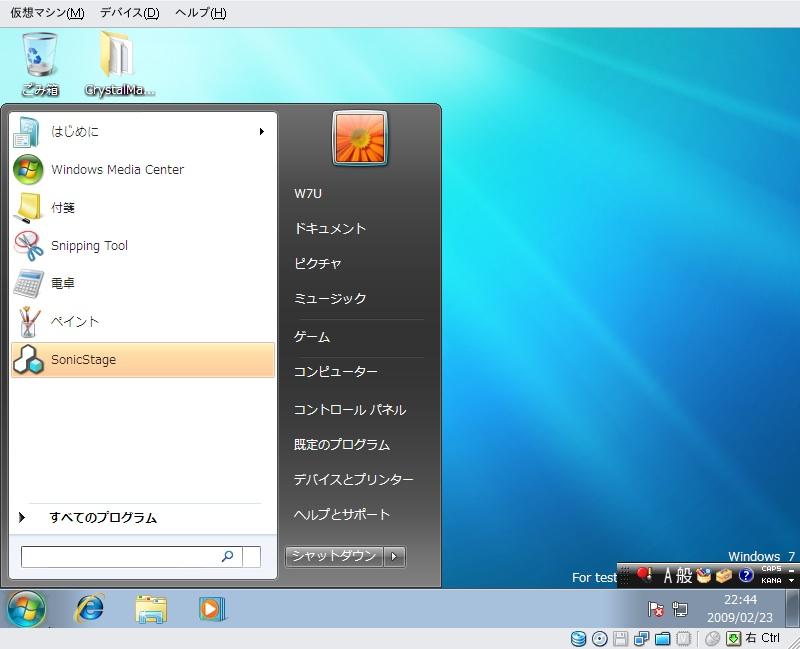Click the IME 般 conversion mode indicator
Viewport: 800px width, 649px height.
click(684, 576)
